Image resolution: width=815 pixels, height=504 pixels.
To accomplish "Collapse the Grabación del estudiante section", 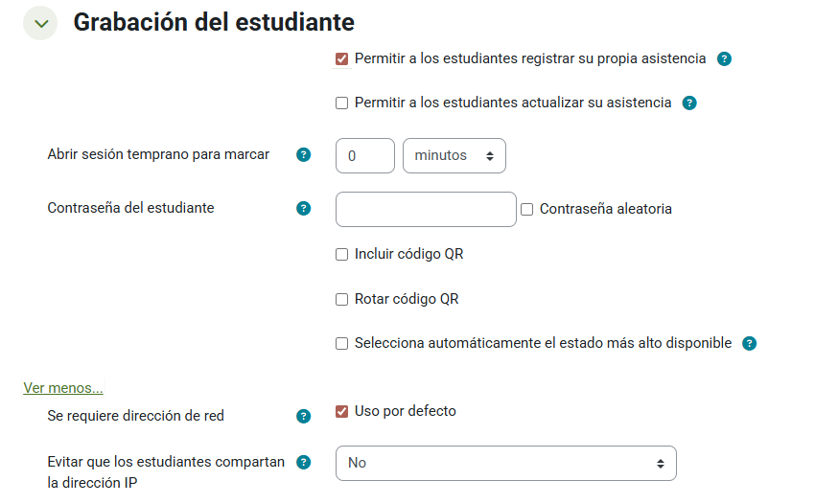I will coord(40,23).
